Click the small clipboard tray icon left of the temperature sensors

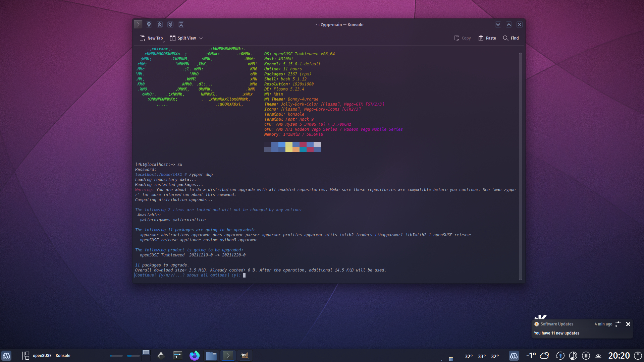click(x=451, y=359)
